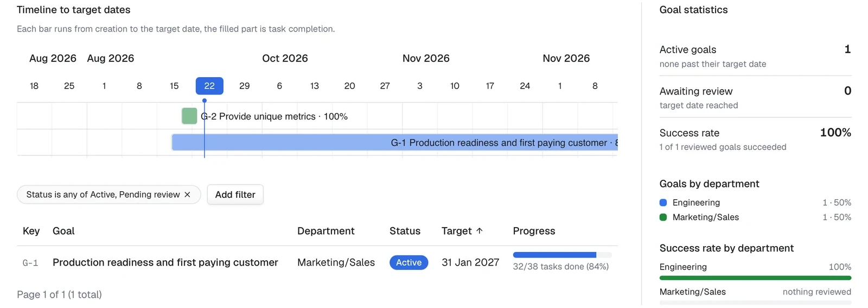Screen dimensions: 868x308
Task: Click the G-1 key in the goals table
Action: [x=30, y=263]
